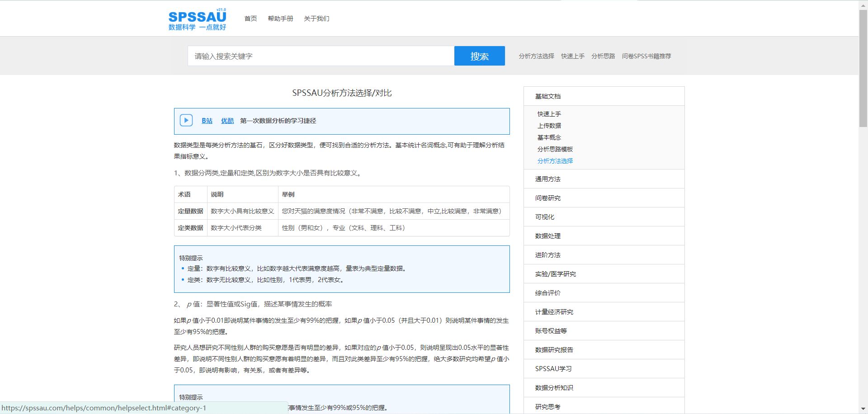Open 问卷SPSS书籍推荐 link
This screenshot has height=414, width=868.
coord(646,56)
